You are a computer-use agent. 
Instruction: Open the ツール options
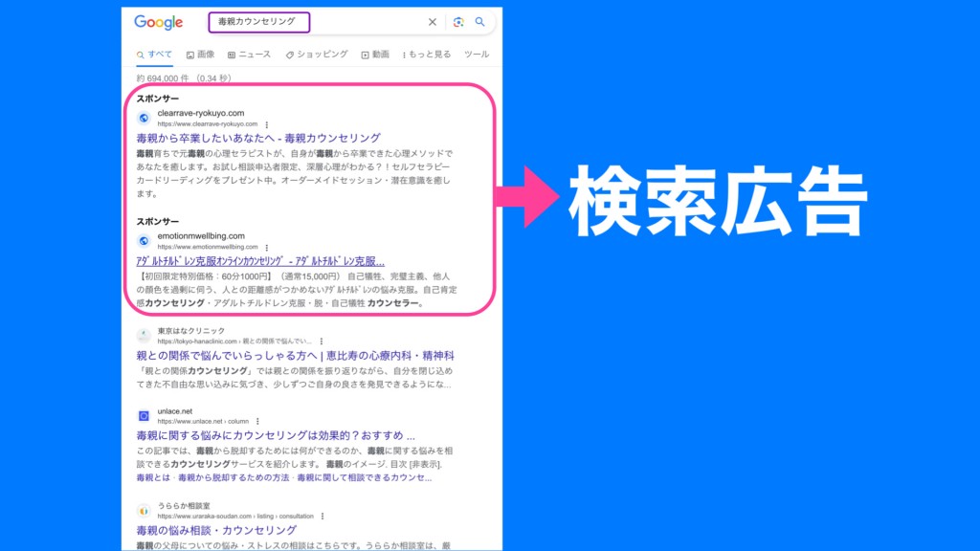[477, 55]
